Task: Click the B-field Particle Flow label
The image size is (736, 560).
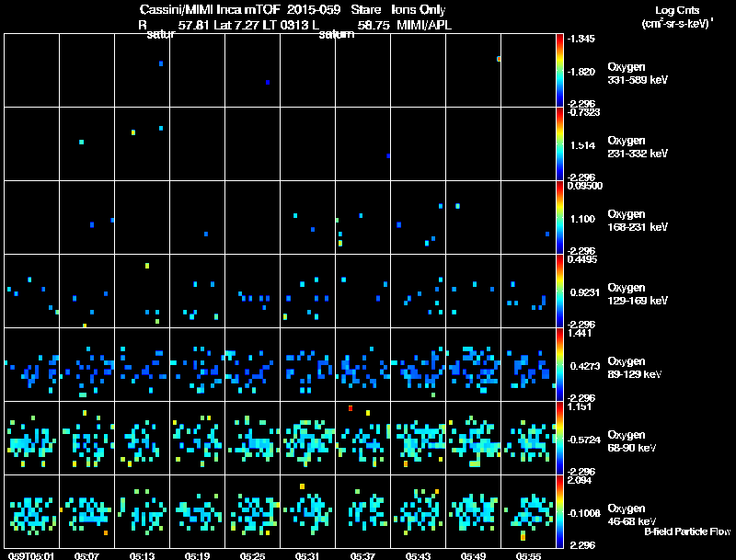Action: click(x=687, y=531)
